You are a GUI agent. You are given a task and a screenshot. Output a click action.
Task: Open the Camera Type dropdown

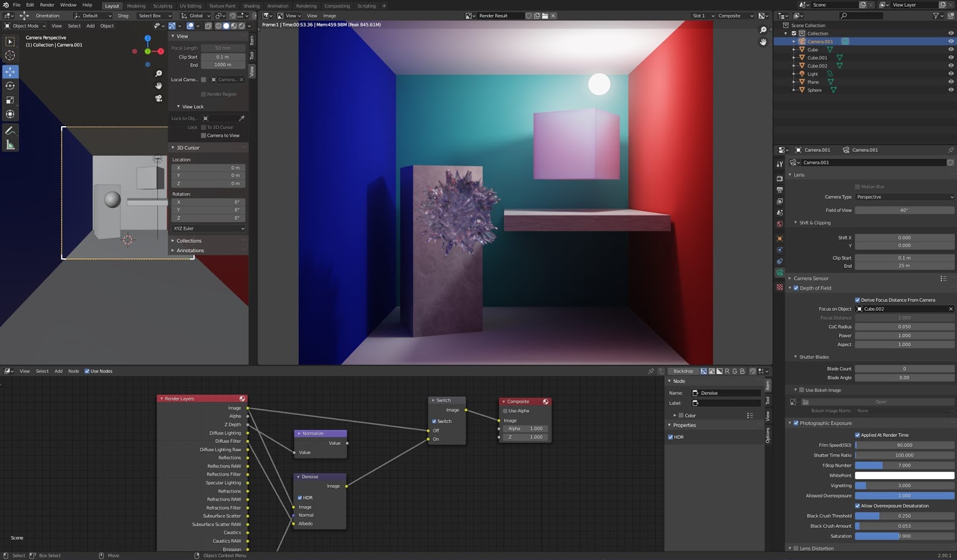pos(904,197)
